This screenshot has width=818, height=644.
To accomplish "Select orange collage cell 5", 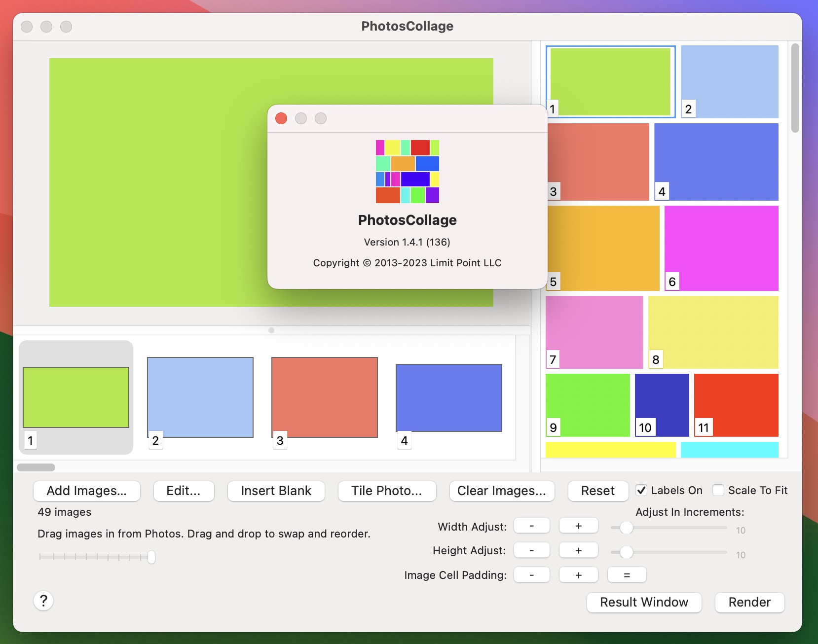I will tap(603, 248).
